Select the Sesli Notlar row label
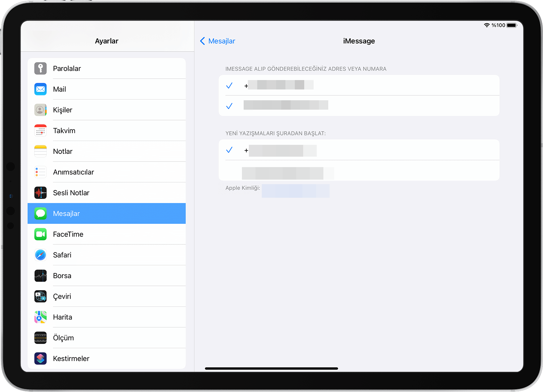 coord(71,193)
